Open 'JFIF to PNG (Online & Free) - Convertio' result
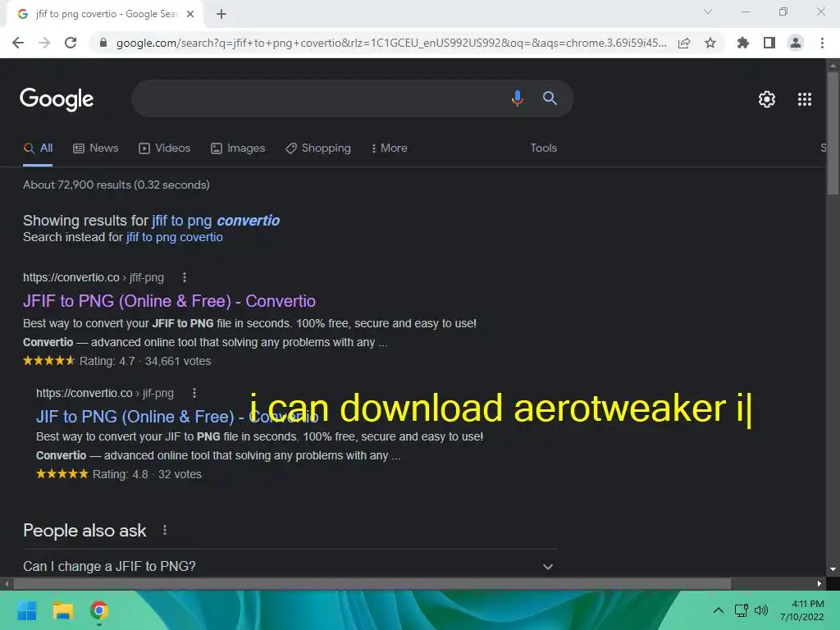 coord(169,301)
